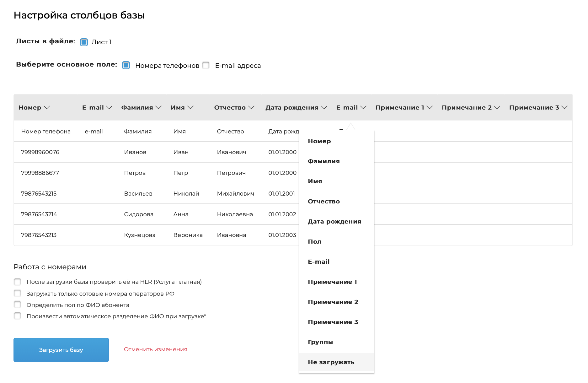Screen dimensions: 588x383
Task: Click the Загрузить базу button
Action: (61, 350)
